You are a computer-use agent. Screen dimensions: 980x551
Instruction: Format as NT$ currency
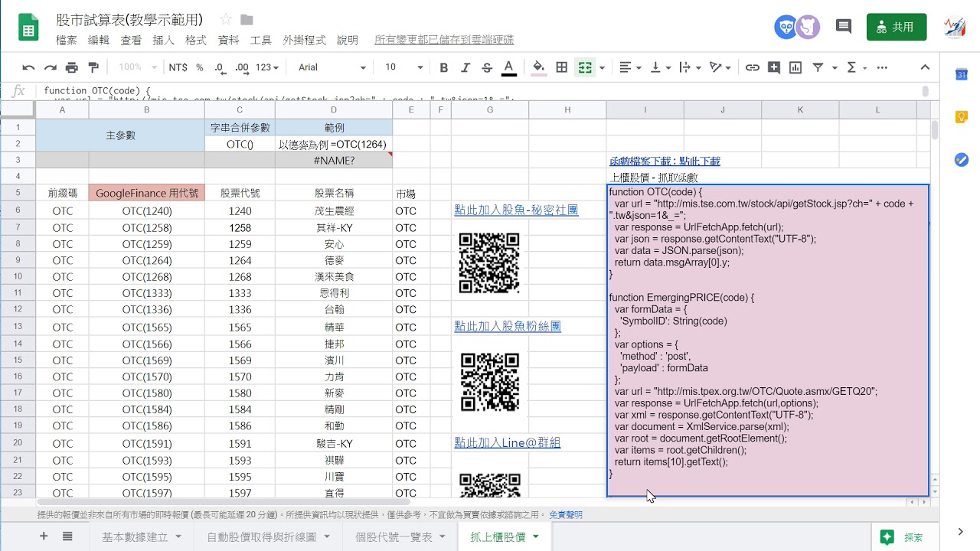coord(178,67)
